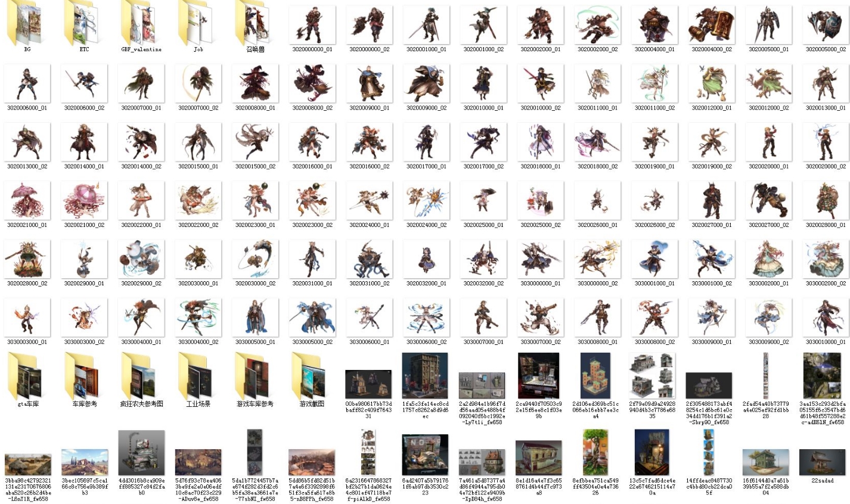This screenshot has height=504, width=850.
Task: Click file name starting 16f61444d0a7a61b
Action: click(765, 487)
